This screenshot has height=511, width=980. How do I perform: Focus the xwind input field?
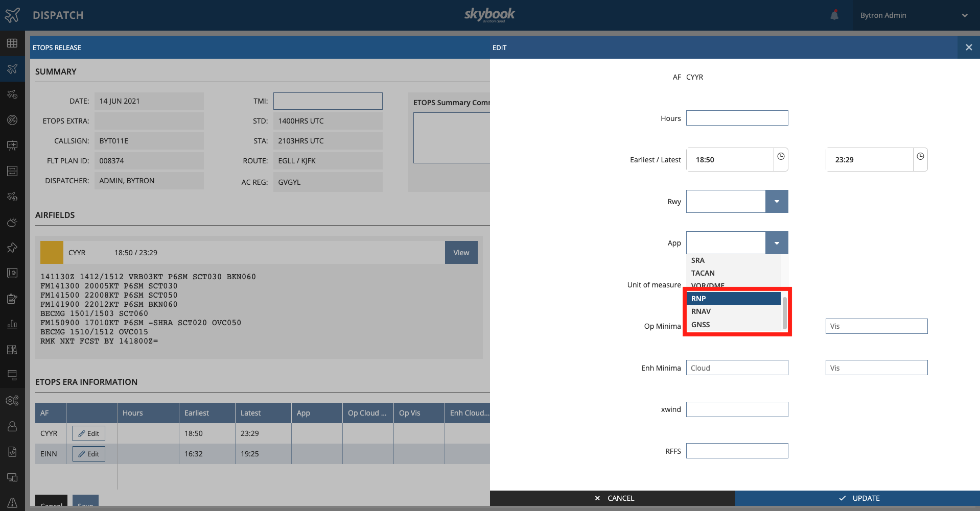pos(737,409)
